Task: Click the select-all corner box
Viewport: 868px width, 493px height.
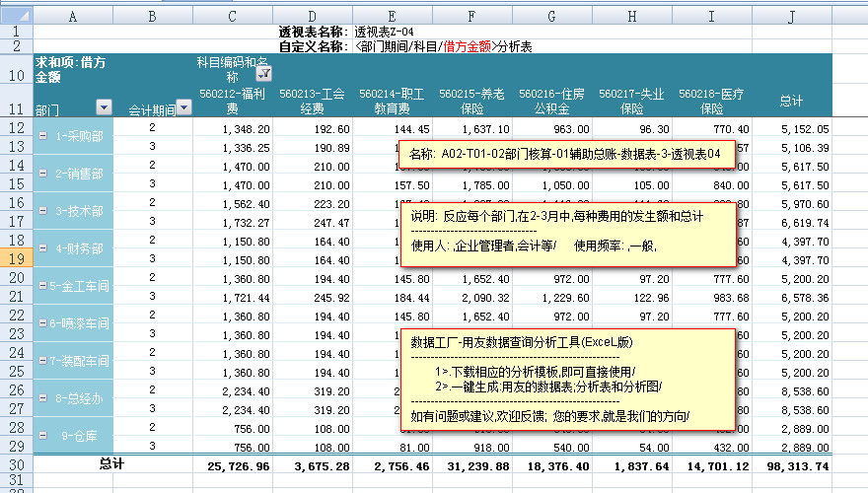Action: 16,16
